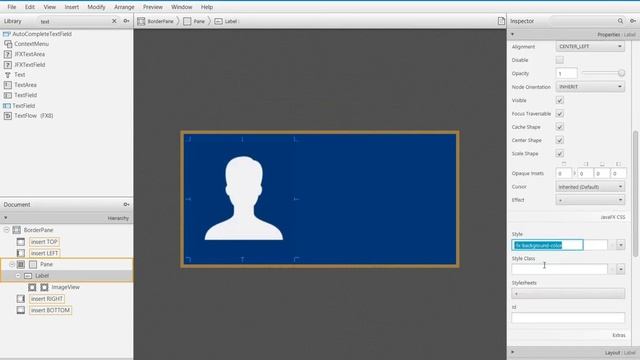Viewport: 640px width, 360px height.
Task: Toggle the Disable checkbox
Action: click(x=560, y=60)
